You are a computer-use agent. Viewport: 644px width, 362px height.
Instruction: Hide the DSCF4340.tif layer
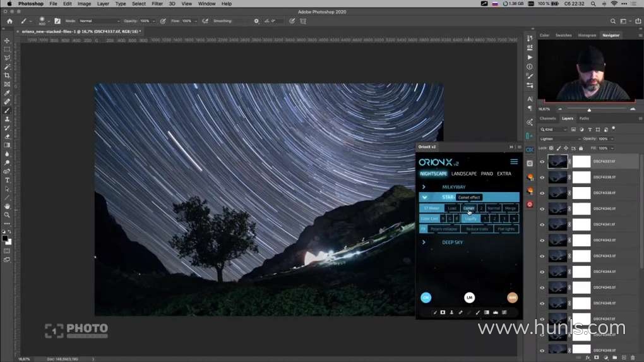542,209
